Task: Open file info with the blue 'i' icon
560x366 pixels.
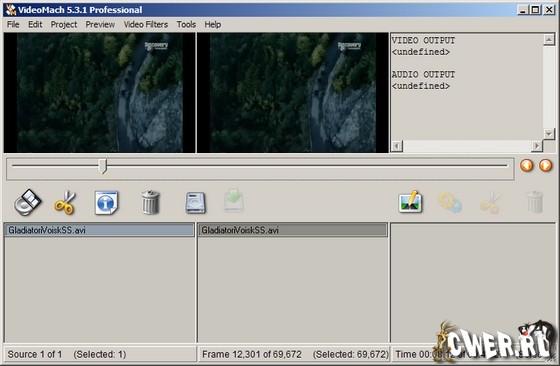Action: 106,202
